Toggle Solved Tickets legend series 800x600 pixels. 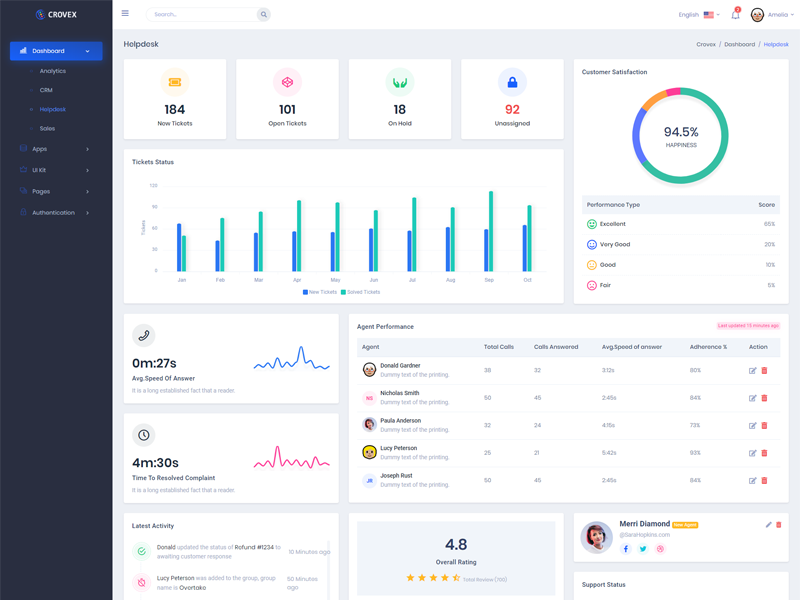click(361, 292)
